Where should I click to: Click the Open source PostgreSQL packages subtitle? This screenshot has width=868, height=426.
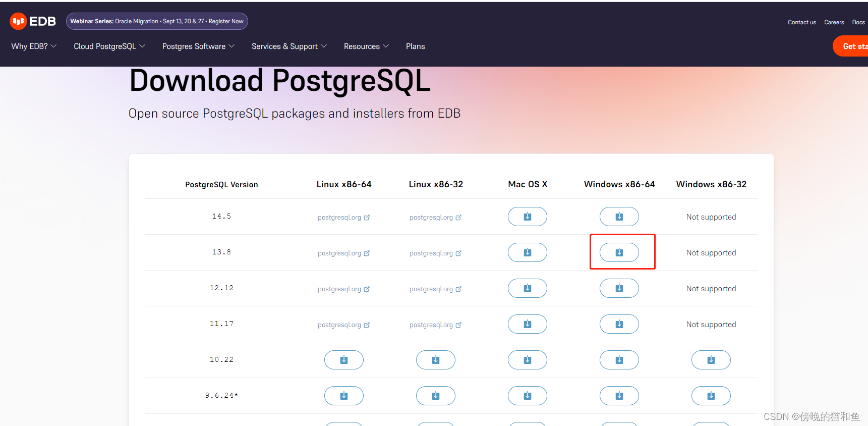click(x=295, y=114)
